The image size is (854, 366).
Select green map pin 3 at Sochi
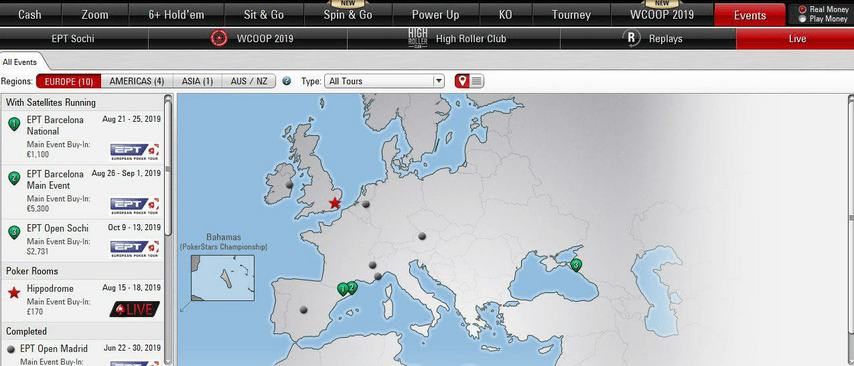click(576, 265)
